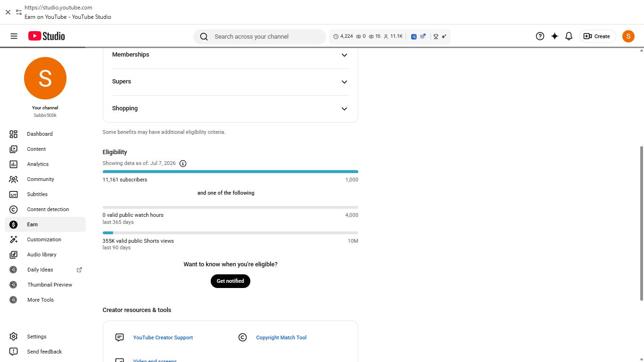Click the speech bubble icon beside Creator Support

120,337
